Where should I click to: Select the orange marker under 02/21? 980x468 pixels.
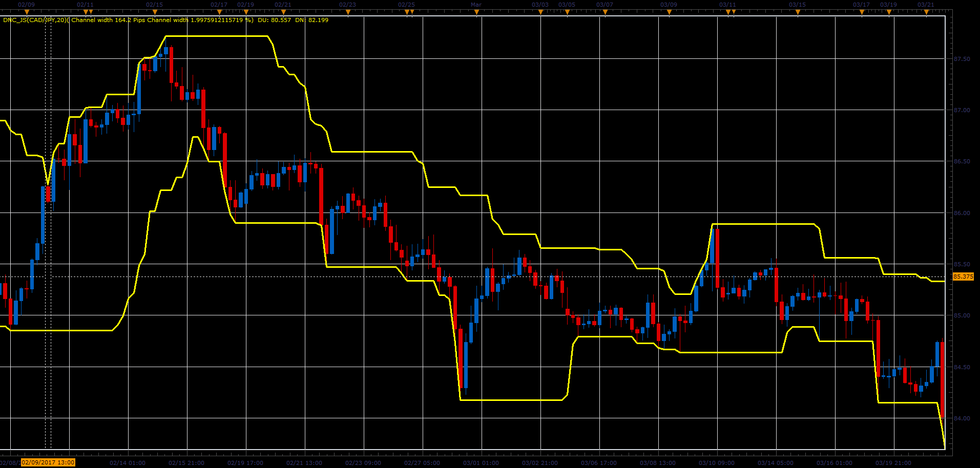click(283, 12)
